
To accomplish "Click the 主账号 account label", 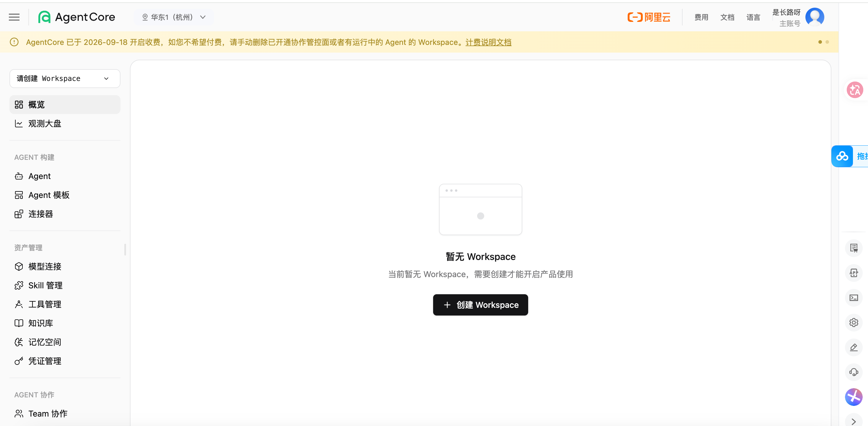I will (789, 24).
